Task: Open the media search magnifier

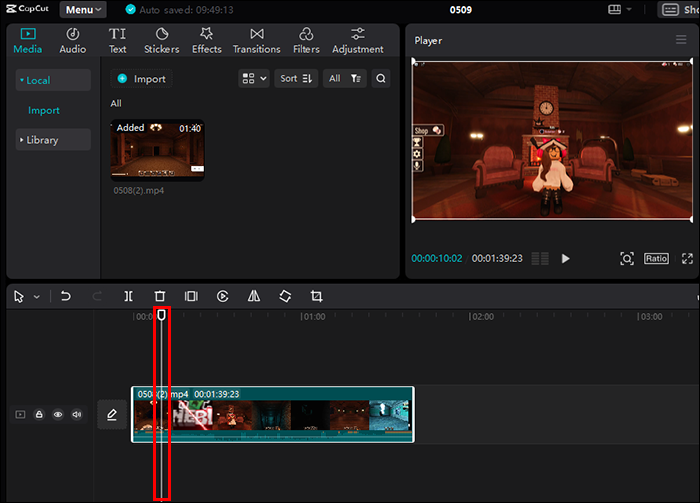Action: [381, 78]
